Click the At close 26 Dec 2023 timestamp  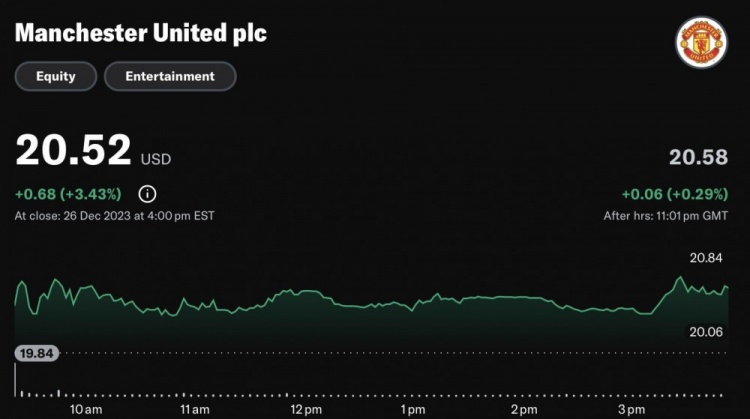(x=114, y=216)
